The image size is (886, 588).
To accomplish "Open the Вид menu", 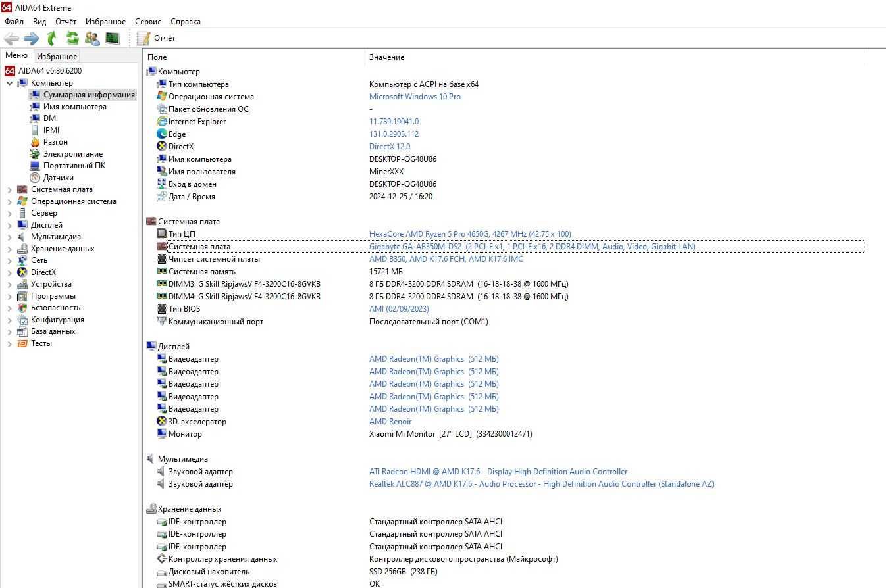I will 39,22.
